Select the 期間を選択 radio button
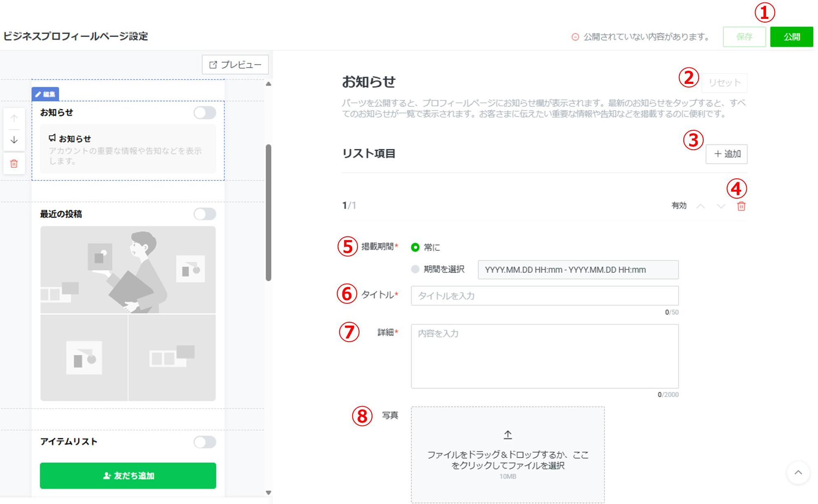 point(415,269)
